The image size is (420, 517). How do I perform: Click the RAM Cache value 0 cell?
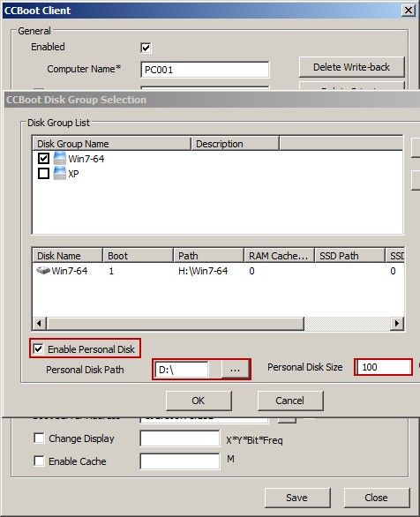[x=251, y=271]
